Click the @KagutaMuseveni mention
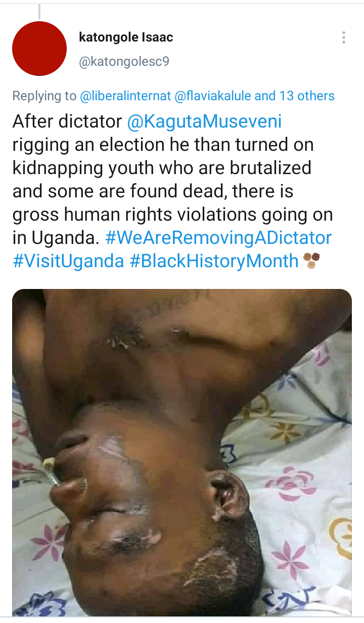364x623 pixels. [205, 122]
